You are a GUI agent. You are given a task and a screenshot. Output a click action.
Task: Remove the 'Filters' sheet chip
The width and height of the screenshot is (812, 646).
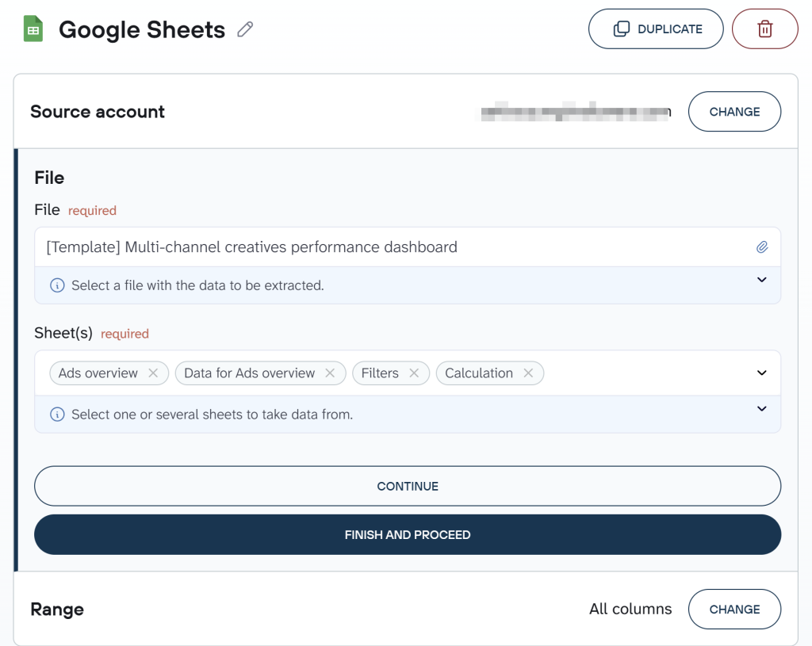pyautogui.click(x=414, y=373)
